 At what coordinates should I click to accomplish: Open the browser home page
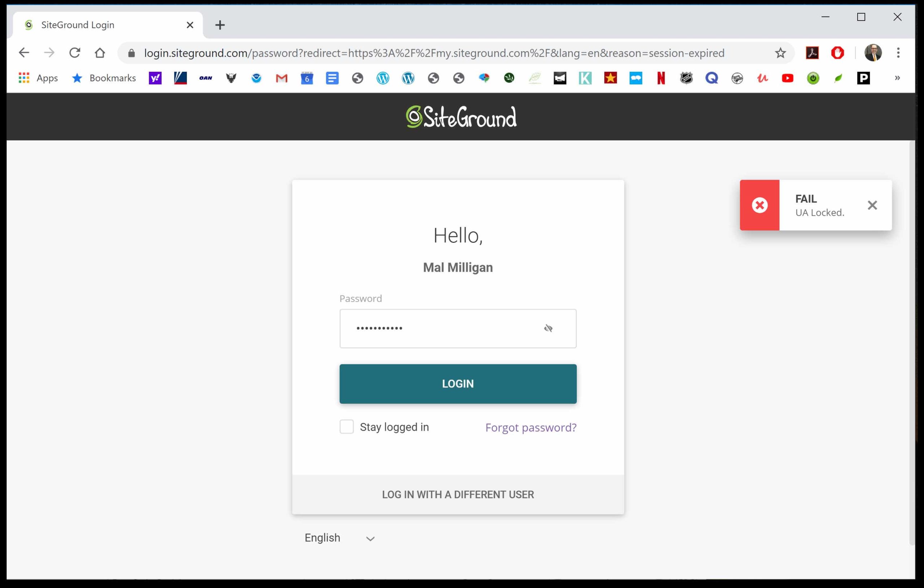point(100,53)
